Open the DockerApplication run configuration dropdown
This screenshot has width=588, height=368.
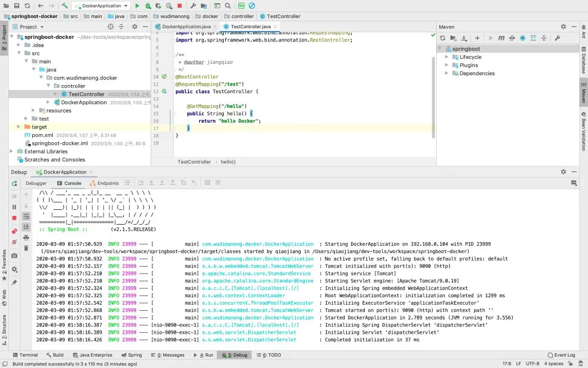(101, 6)
